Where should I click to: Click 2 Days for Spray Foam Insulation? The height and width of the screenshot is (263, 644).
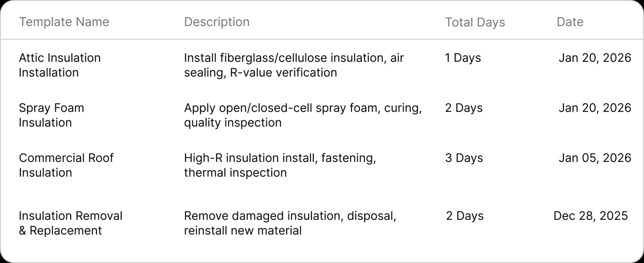(464, 108)
